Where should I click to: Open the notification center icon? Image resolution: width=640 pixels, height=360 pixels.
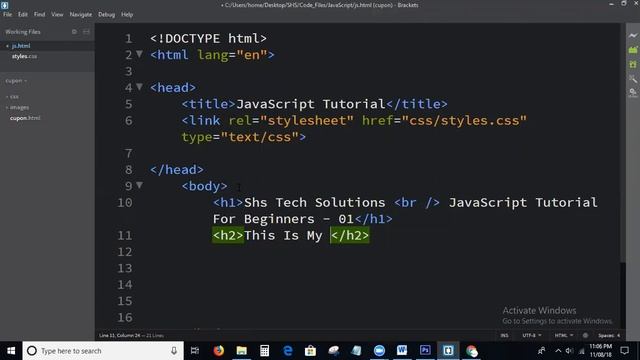tap(624, 351)
